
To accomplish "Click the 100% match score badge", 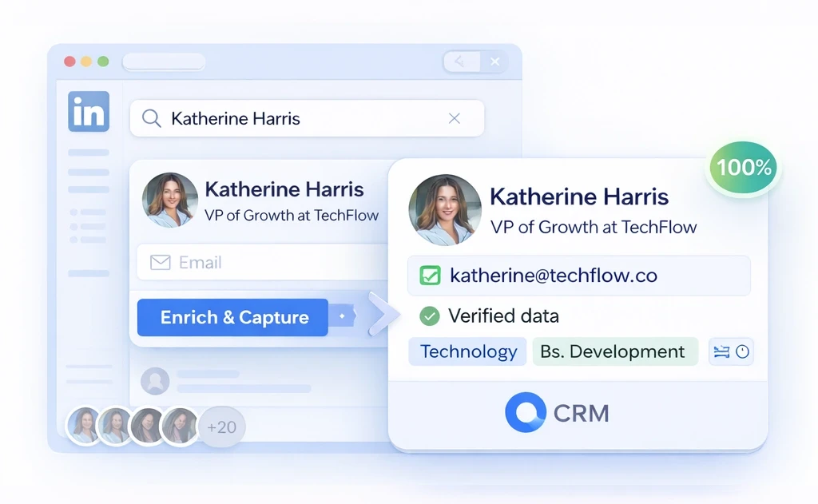I will tap(744, 168).
